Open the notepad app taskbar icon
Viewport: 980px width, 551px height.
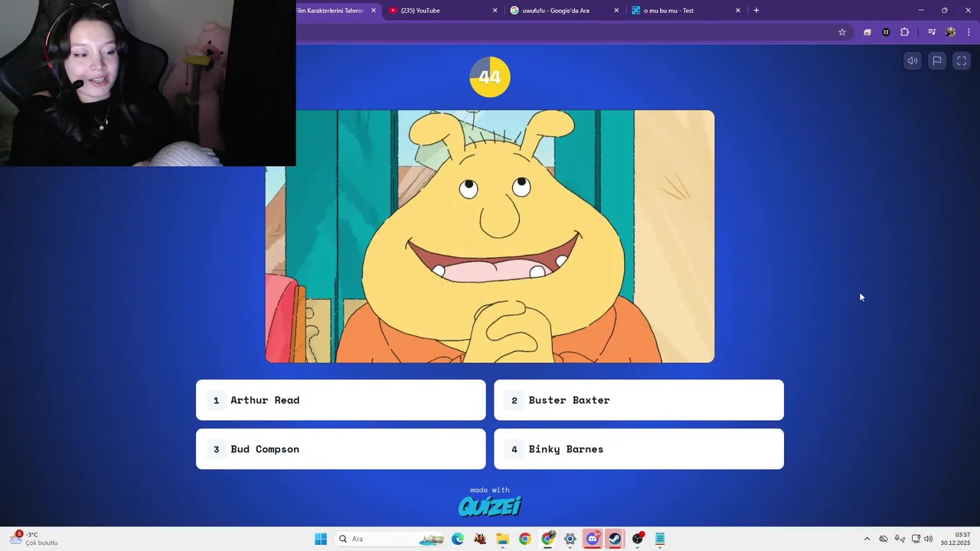pos(660,539)
